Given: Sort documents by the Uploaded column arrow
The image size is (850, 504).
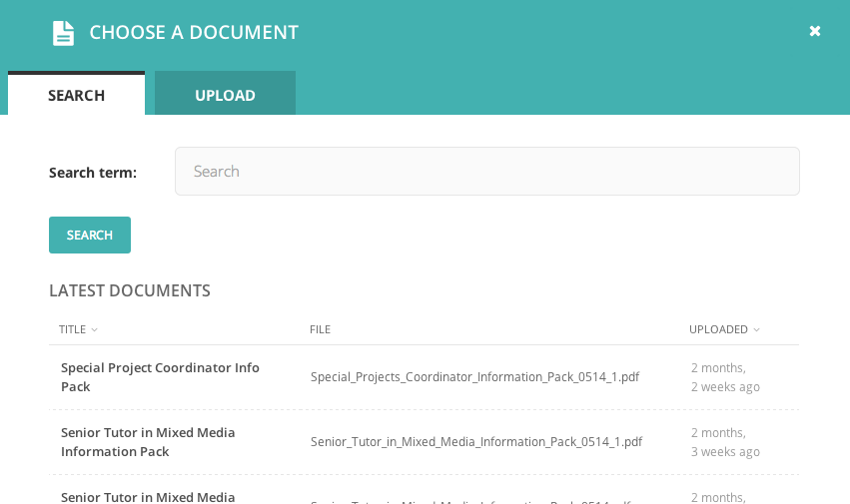Looking at the screenshot, I should (x=757, y=330).
